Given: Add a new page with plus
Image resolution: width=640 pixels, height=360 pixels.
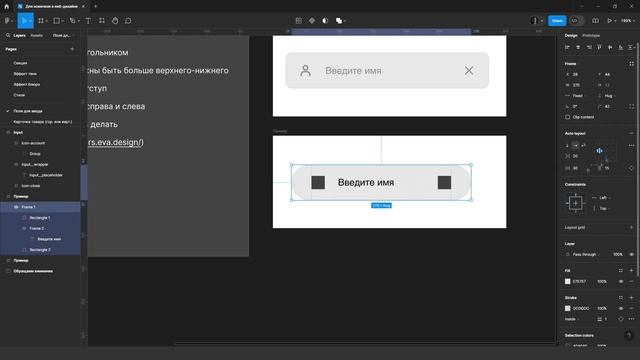Looking at the screenshot, I should 72,49.
